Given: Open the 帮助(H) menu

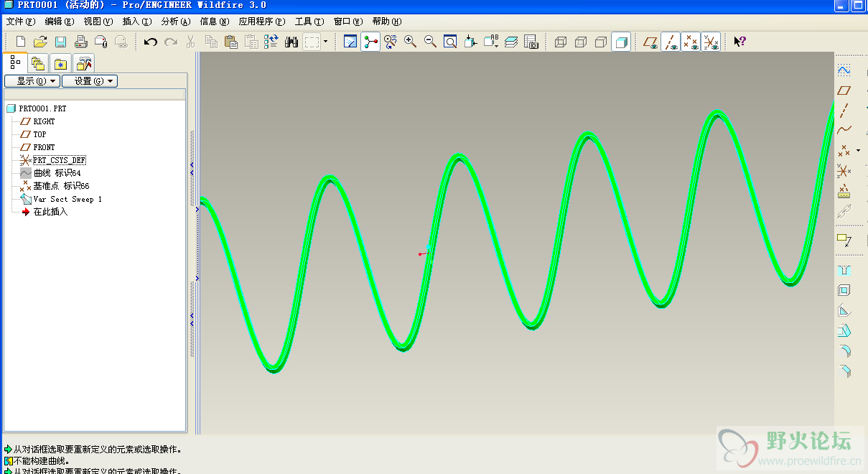Looking at the screenshot, I should click(387, 22).
